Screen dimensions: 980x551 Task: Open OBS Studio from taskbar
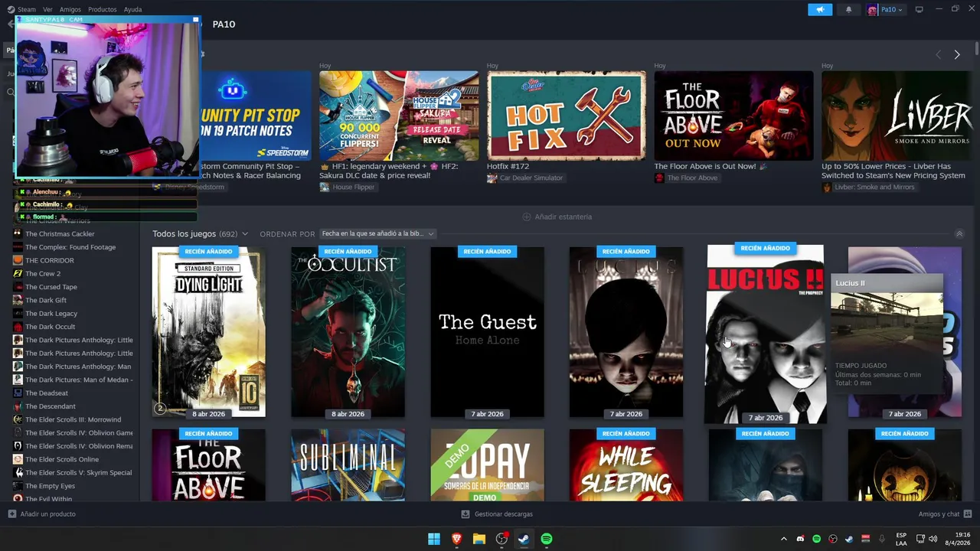501,539
